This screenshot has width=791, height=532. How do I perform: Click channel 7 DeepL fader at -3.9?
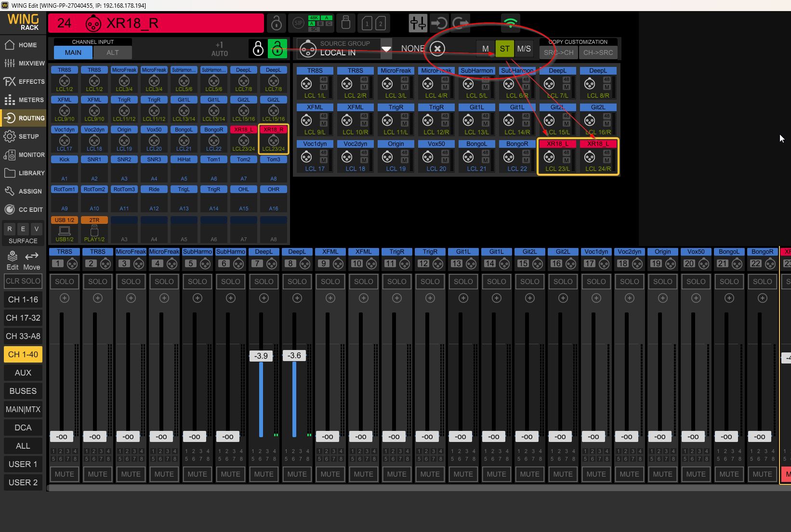point(261,356)
